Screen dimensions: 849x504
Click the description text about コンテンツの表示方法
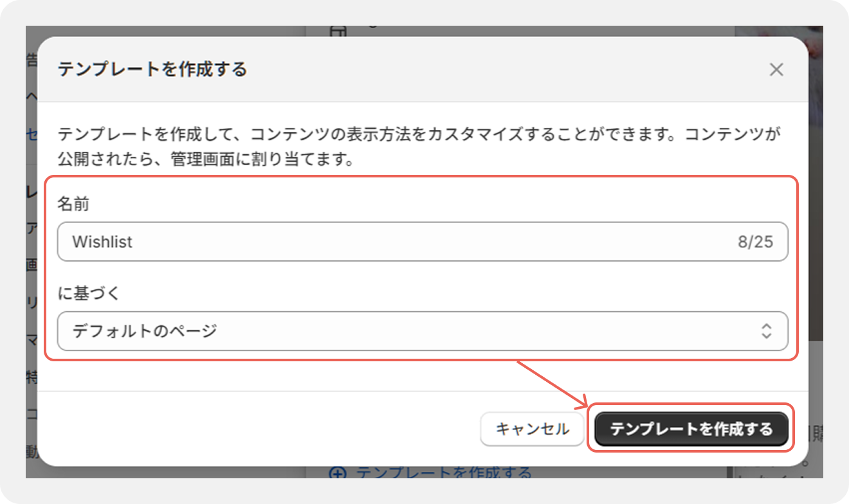423,147
